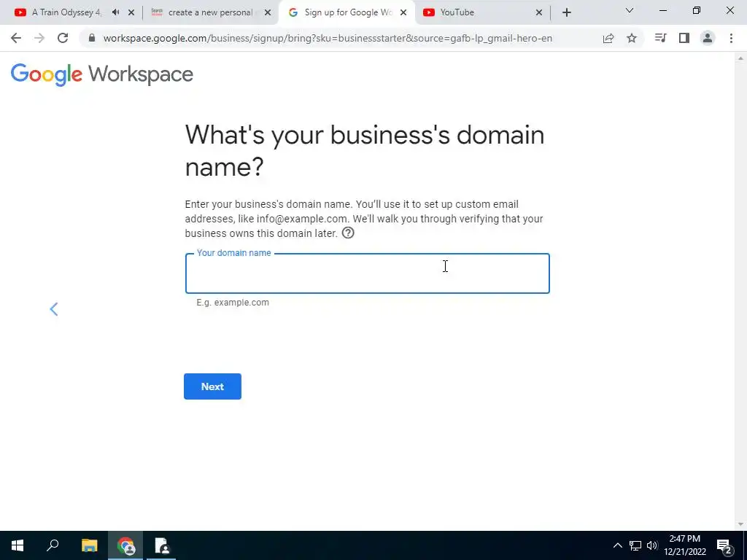Screen dimensions: 747x560
Task: Click the browser Forward arrow
Action: (x=39, y=38)
